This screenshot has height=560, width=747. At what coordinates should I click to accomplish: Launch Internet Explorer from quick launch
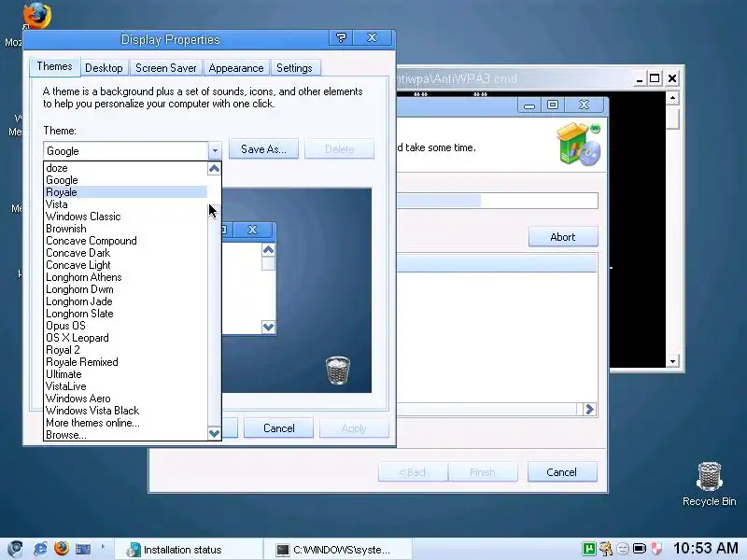click(x=40, y=549)
